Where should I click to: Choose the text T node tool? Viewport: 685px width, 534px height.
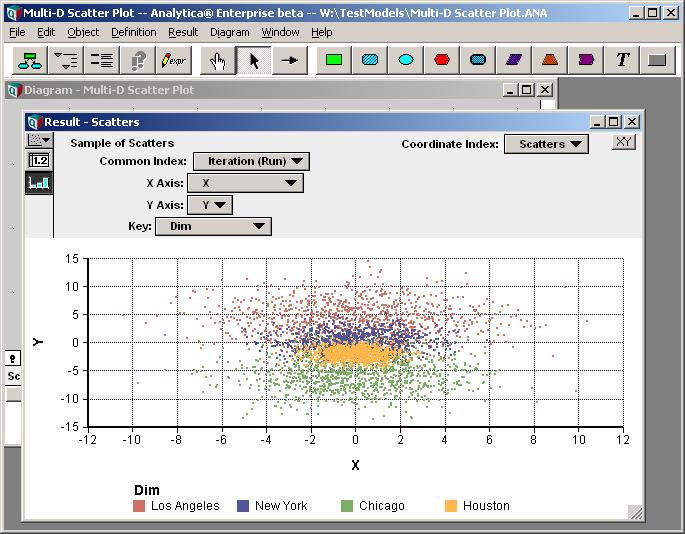click(x=622, y=60)
